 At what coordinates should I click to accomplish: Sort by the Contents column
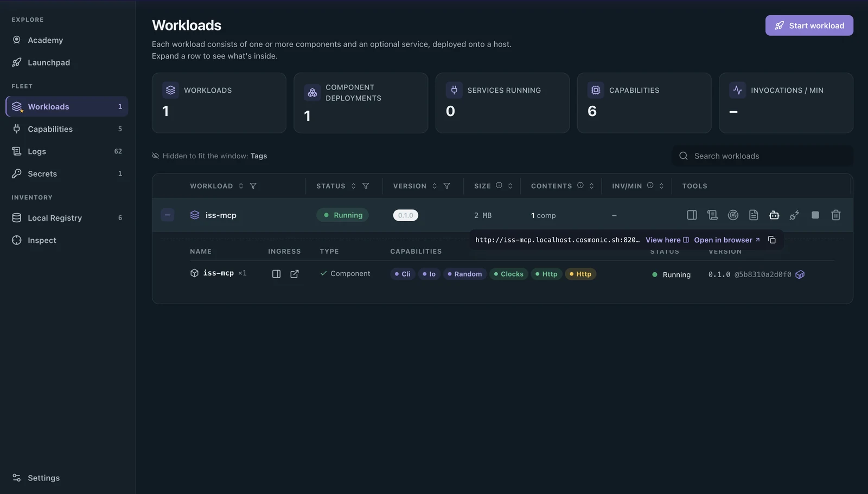[591, 186]
